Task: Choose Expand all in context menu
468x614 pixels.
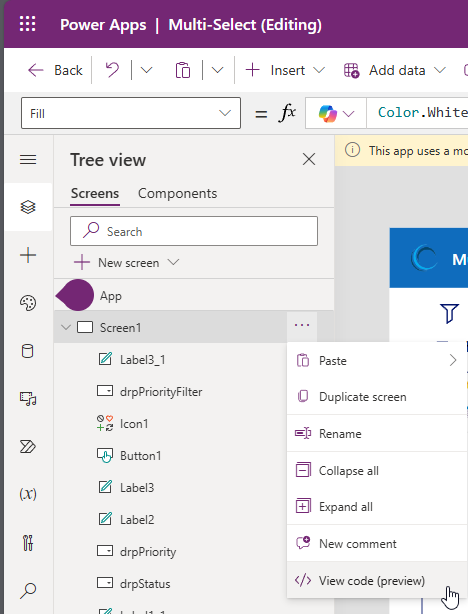Action: coord(377,507)
